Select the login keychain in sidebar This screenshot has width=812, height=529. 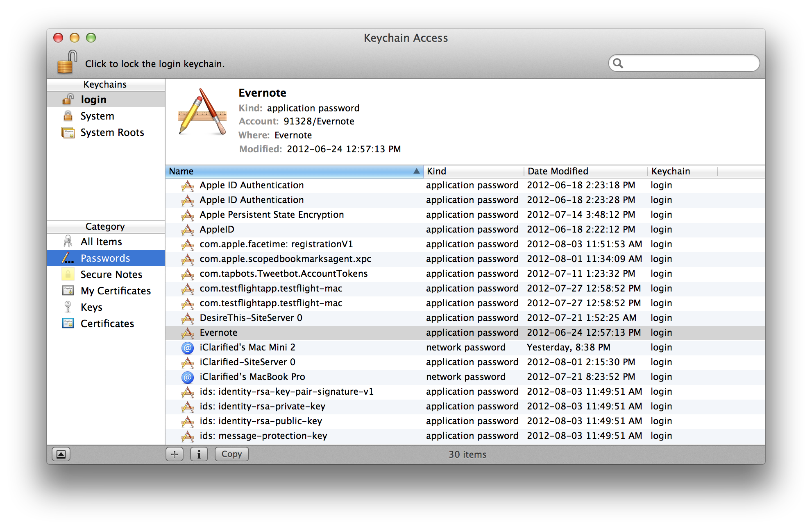pyautogui.click(x=106, y=99)
